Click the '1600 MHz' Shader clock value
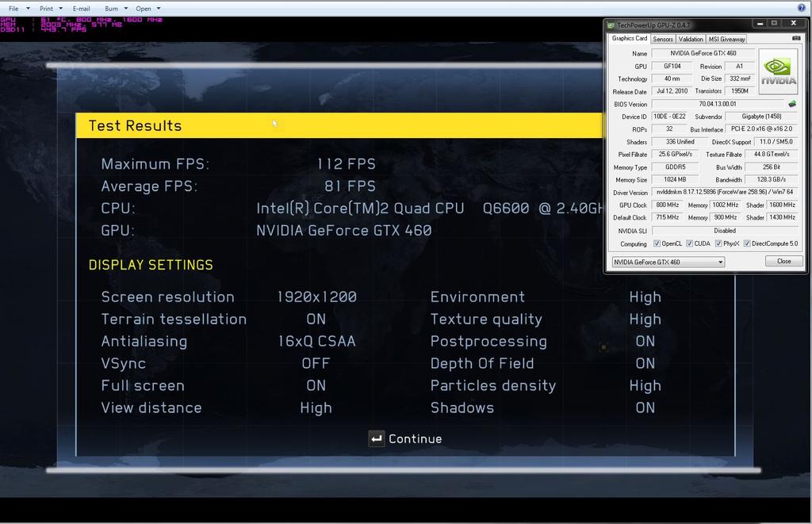 (x=782, y=205)
